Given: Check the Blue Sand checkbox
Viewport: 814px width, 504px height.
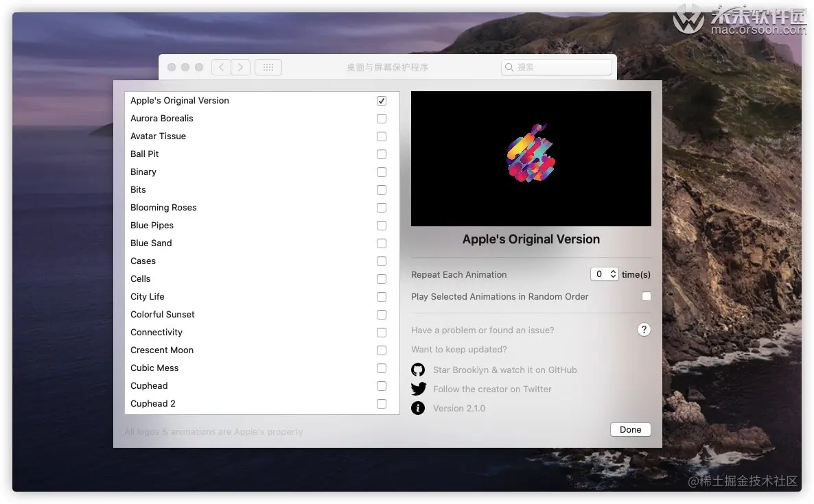Looking at the screenshot, I should (382, 243).
